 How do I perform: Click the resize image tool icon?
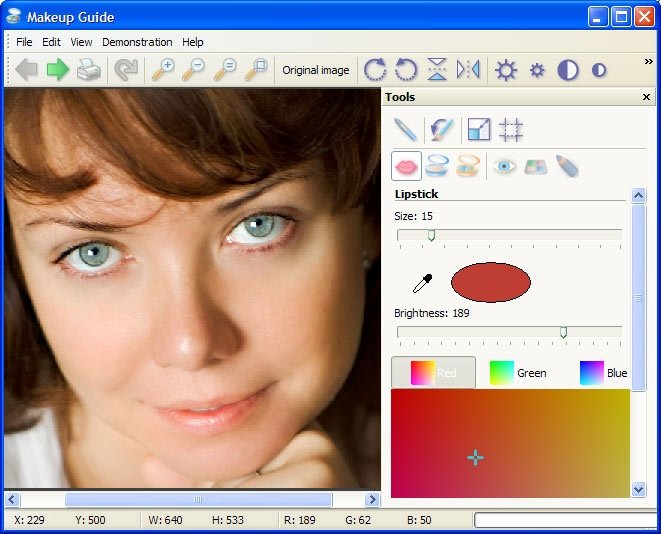(x=480, y=129)
